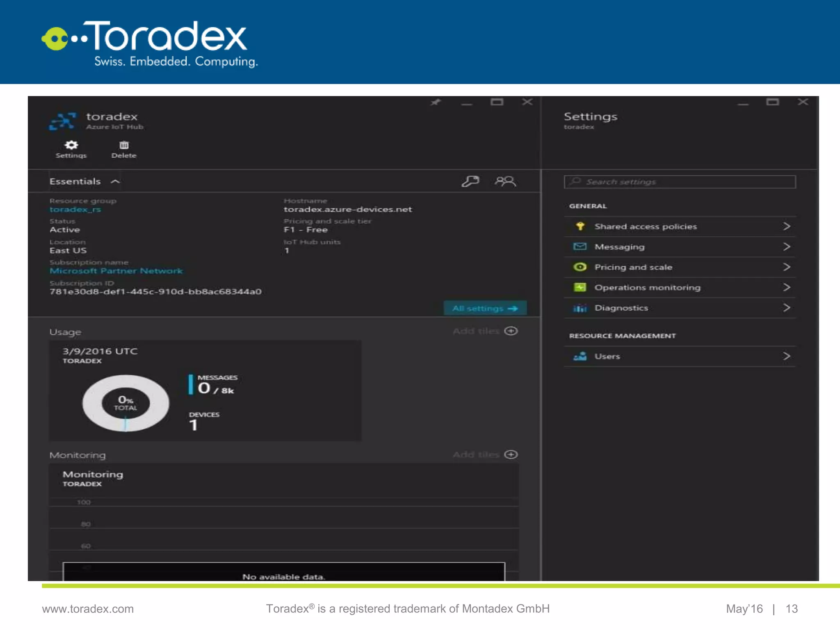Click the Active status value
840x630 pixels.
[65, 230]
